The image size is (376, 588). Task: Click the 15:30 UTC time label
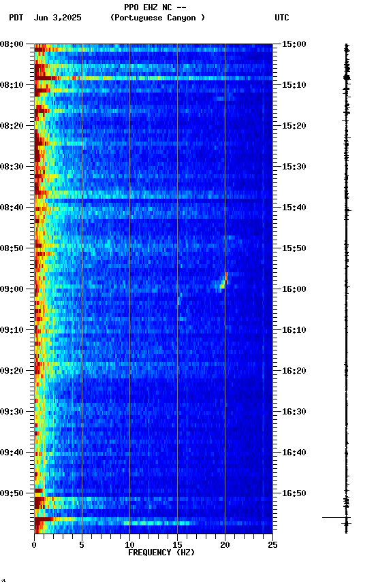pyautogui.click(x=294, y=167)
